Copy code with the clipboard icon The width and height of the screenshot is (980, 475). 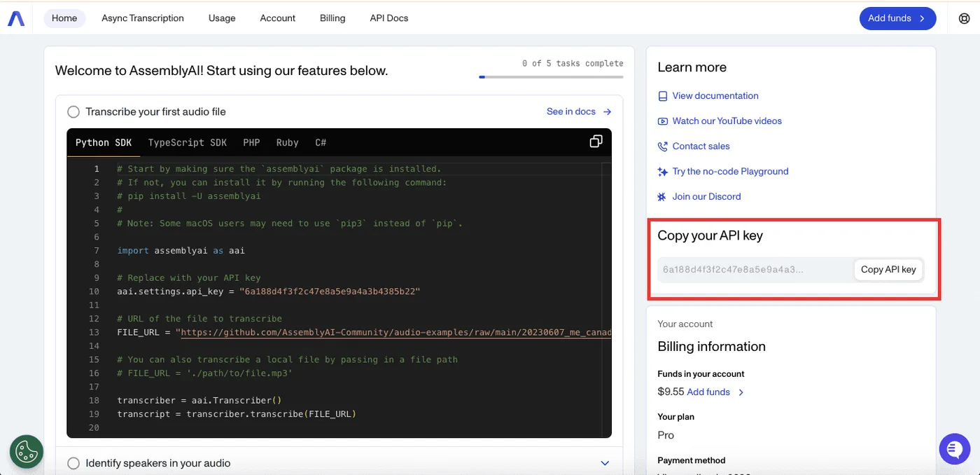coord(596,142)
